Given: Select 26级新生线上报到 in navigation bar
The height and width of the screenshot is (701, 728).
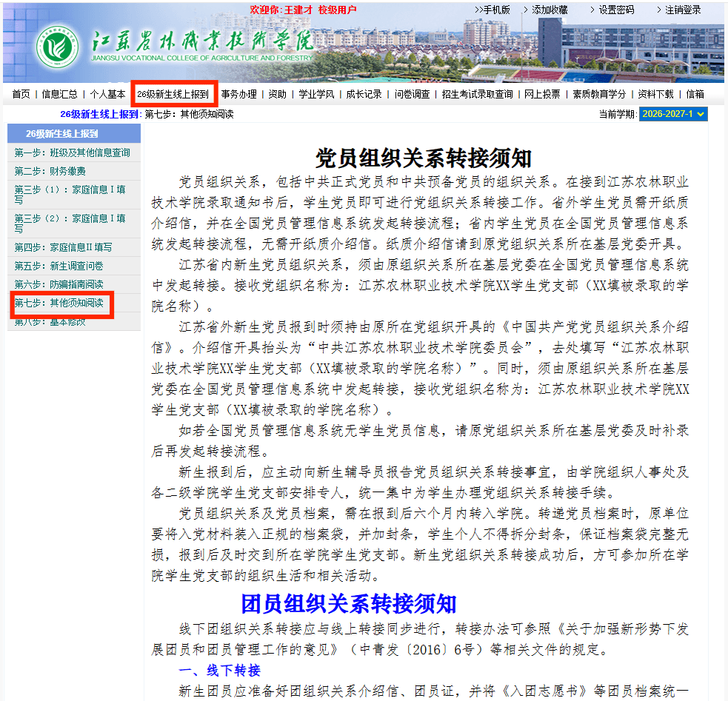Looking at the screenshot, I should pos(173,94).
